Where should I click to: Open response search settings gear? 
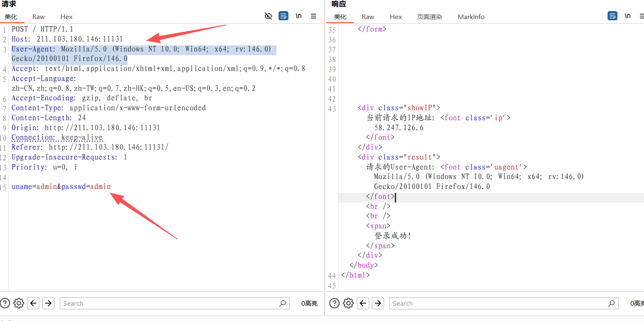(x=348, y=303)
